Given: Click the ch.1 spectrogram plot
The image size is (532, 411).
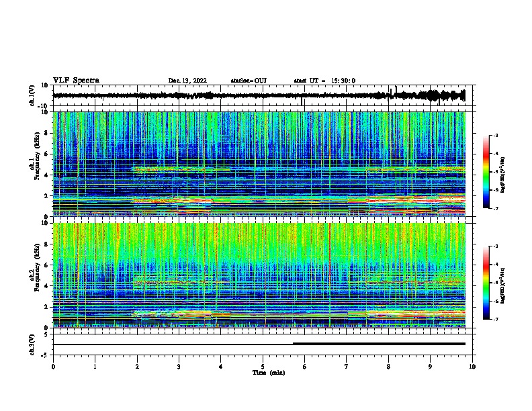Looking at the screenshot, I should tap(259, 164).
